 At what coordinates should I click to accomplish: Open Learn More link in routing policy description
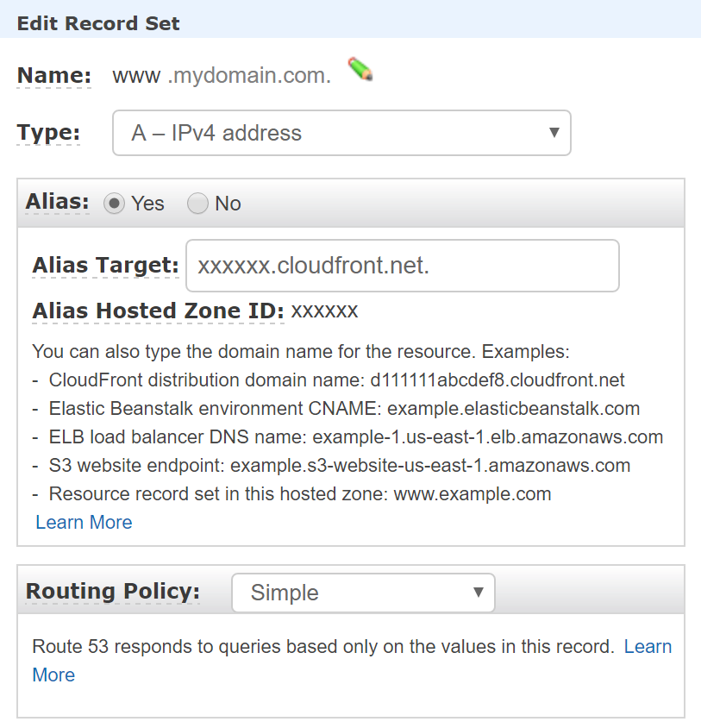[x=648, y=646]
